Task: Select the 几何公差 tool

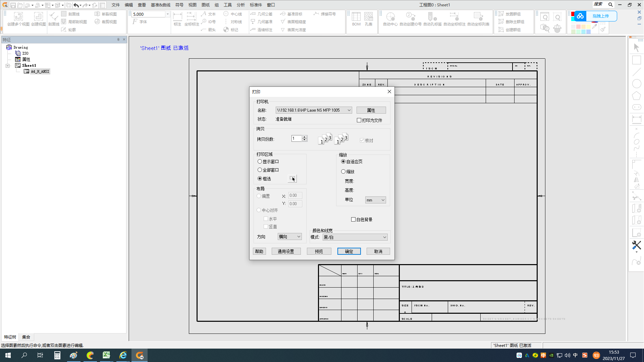Action: point(262,14)
